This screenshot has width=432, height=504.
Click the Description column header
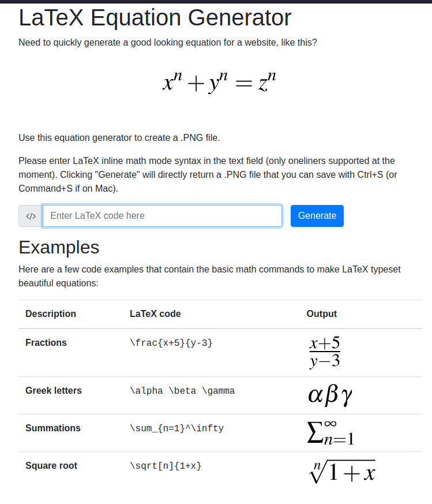point(51,314)
